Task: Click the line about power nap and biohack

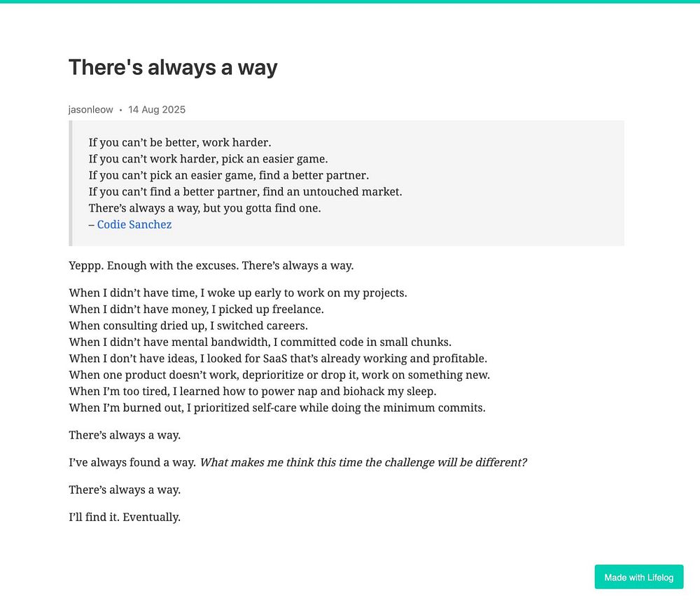Action: (253, 391)
